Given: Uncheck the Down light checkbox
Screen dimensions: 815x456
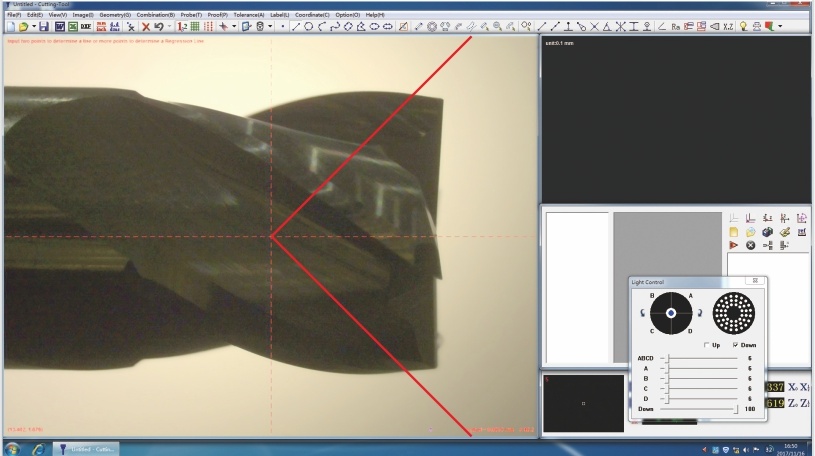Looking at the screenshot, I should tap(736, 345).
